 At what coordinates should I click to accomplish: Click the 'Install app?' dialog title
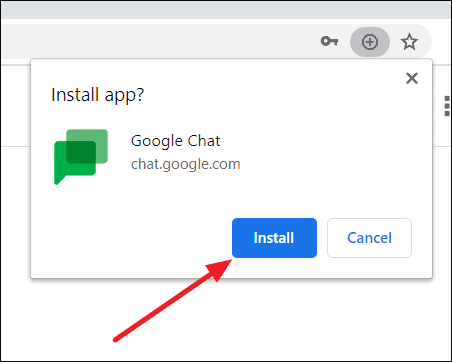[97, 95]
